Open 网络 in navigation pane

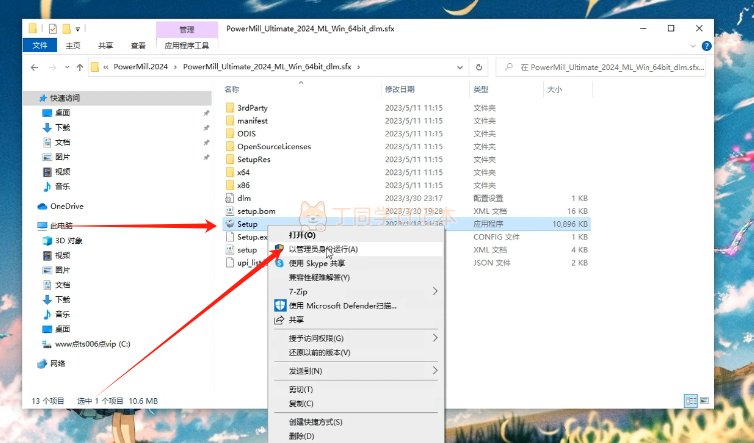[57, 364]
